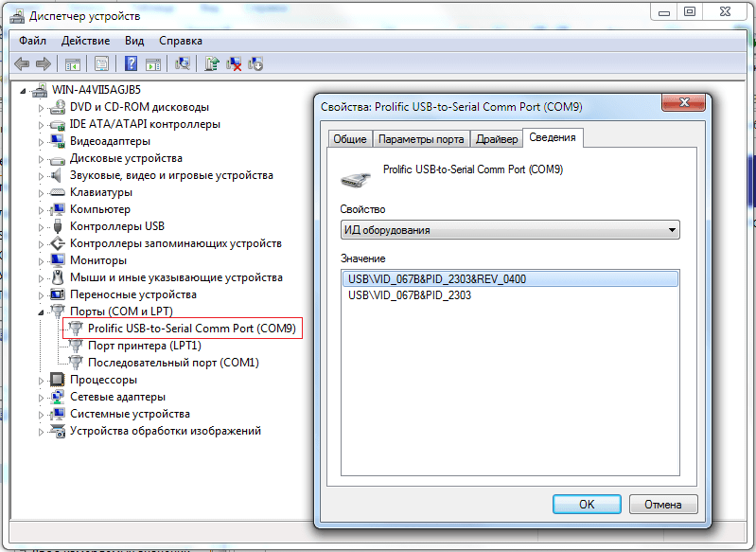Click the Контроллеры USB plug icon

58,225
